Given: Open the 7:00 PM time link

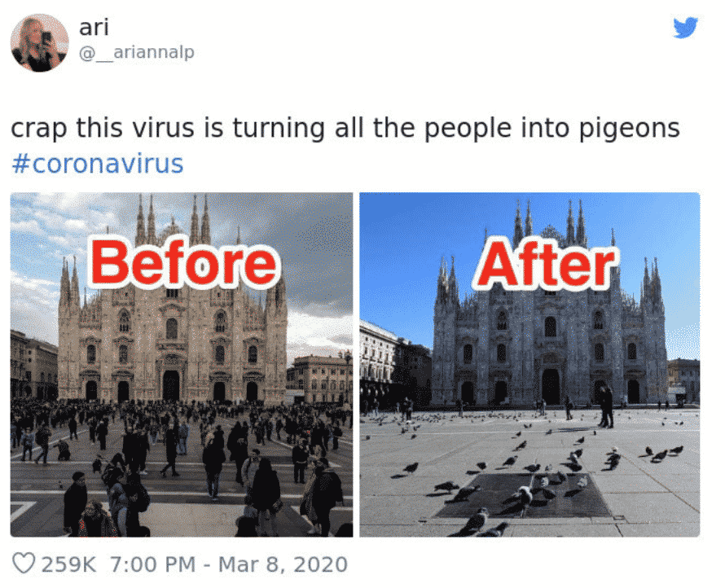Looking at the screenshot, I should tap(153, 564).
